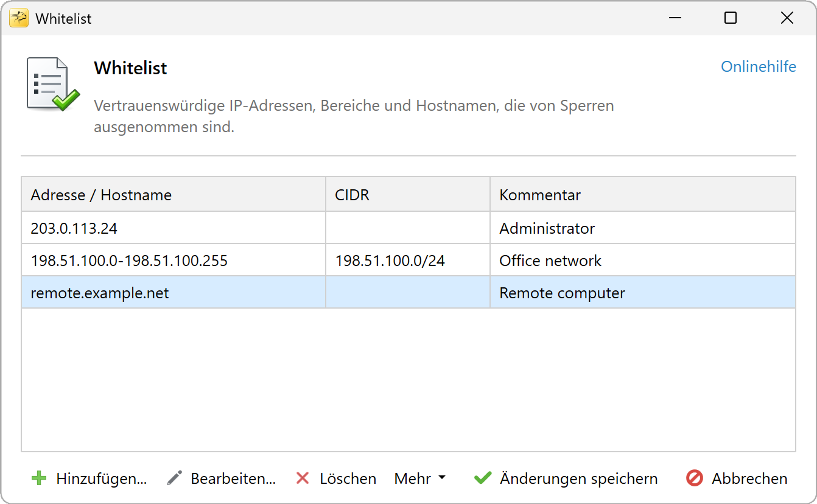817x504 pixels.
Task: Click the Bearbeiten... button label
Action: click(x=233, y=478)
